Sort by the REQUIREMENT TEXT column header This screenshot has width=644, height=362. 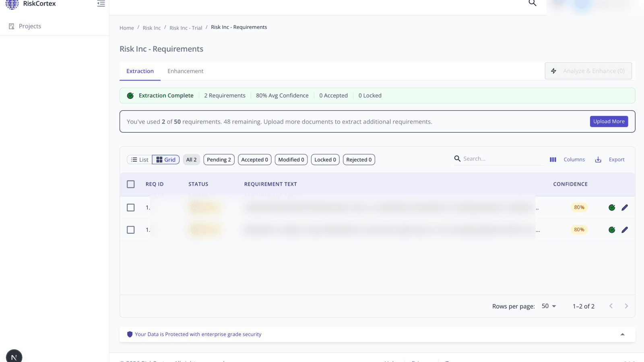coord(270,184)
